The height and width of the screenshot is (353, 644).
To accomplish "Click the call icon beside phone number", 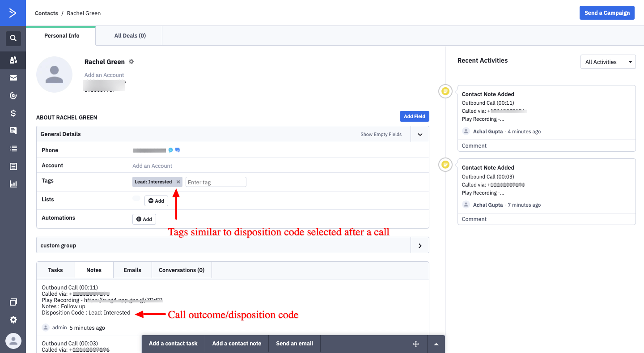I will point(171,150).
